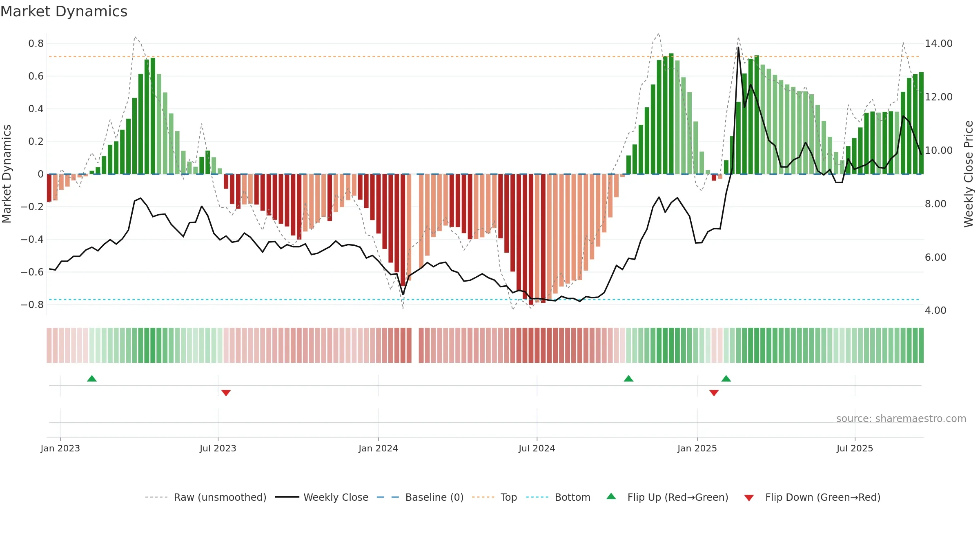Screen dimensions: 980x551
Task: Toggle the Weekly Close legend entry
Action: 321,497
